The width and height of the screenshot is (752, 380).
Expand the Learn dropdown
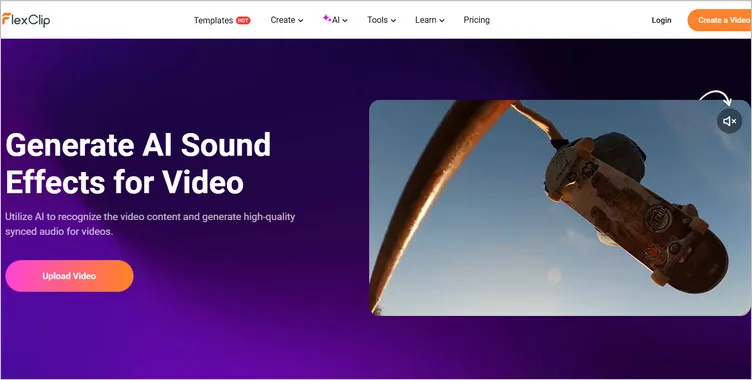pos(430,20)
